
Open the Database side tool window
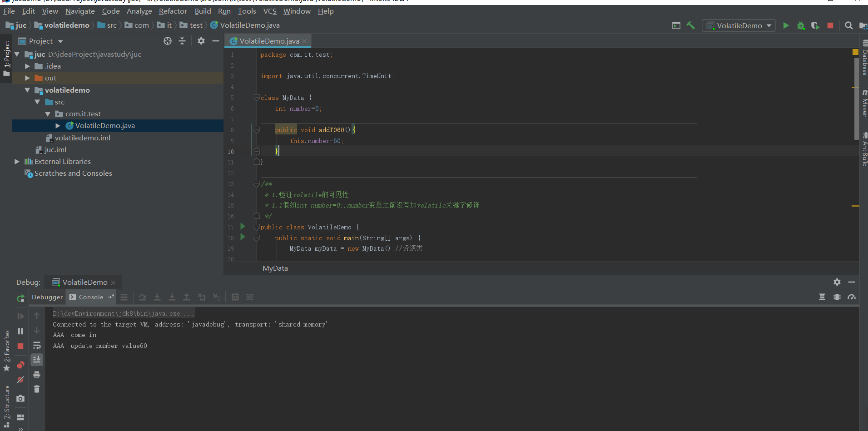(864, 58)
